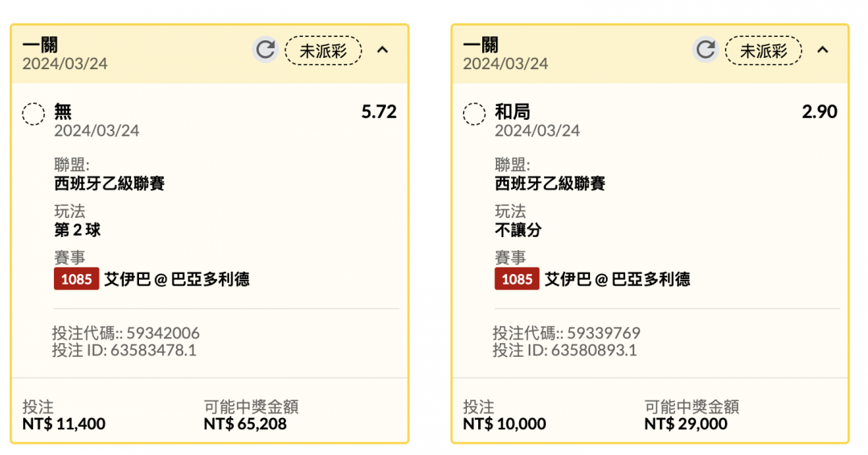Image resolution: width=868 pixels, height=455 pixels.
Task: Refresh the left bet slip with odds 5.72
Action: click(265, 50)
